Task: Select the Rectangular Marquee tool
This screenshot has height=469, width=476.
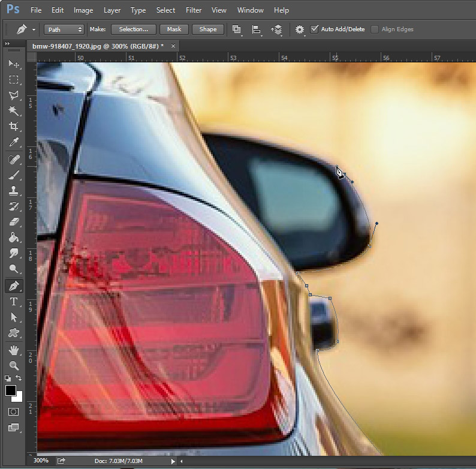Action: point(13,80)
